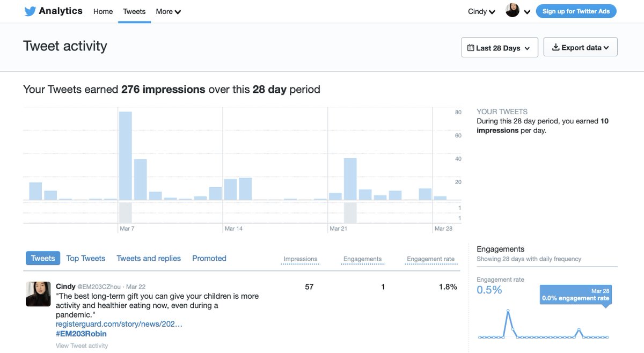Click the calendar icon in date range
The height and width of the screenshot is (353, 644).
(471, 48)
